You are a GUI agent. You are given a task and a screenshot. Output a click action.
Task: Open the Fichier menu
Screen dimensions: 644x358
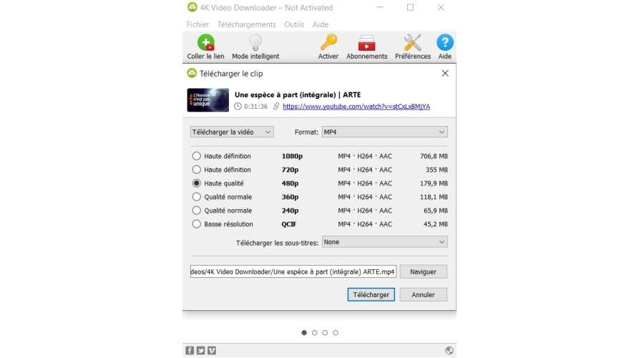(197, 24)
